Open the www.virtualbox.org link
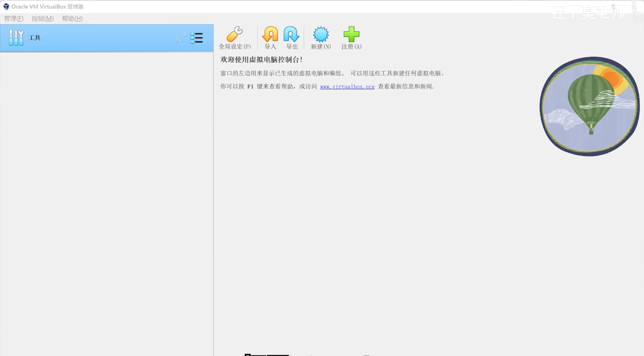Image resolution: width=644 pixels, height=356 pixels. (347, 87)
